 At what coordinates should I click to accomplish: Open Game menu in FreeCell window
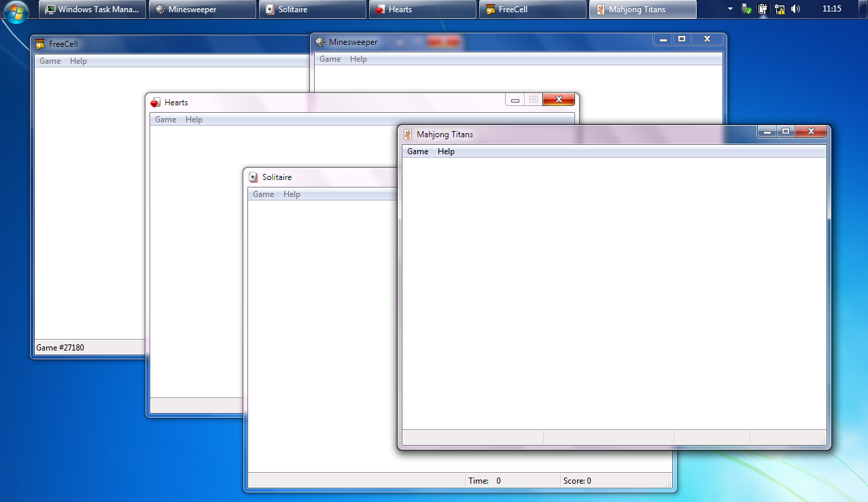coord(50,61)
